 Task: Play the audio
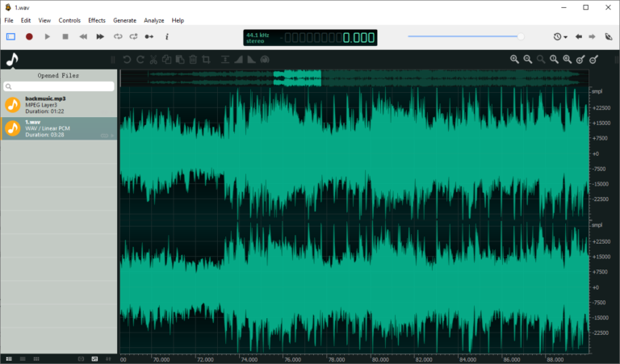[x=48, y=36]
